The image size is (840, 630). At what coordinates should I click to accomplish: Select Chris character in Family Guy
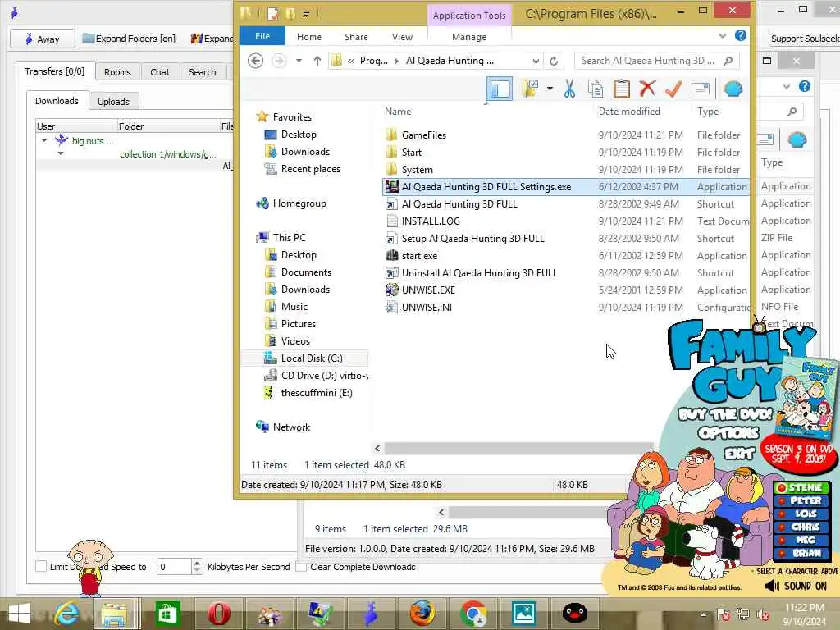click(801, 527)
